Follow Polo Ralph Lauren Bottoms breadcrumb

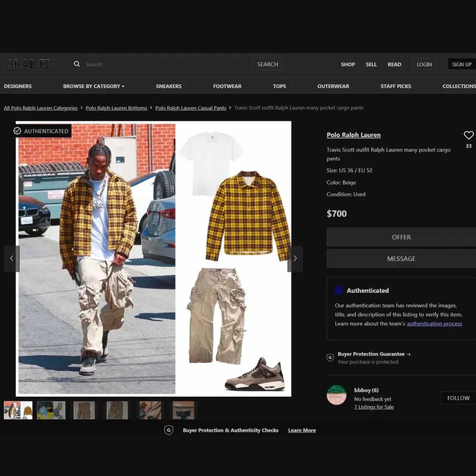[x=116, y=108]
